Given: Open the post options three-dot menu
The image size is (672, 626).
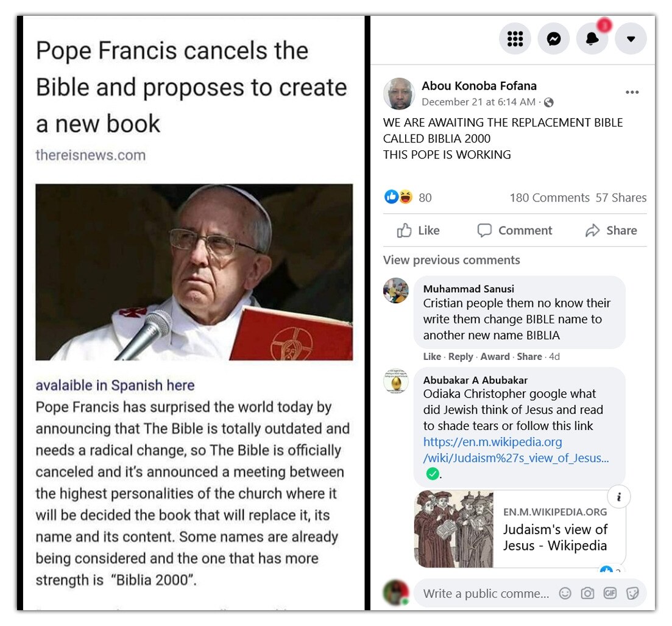Looking at the screenshot, I should pyautogui.click(x=632, y=92).
